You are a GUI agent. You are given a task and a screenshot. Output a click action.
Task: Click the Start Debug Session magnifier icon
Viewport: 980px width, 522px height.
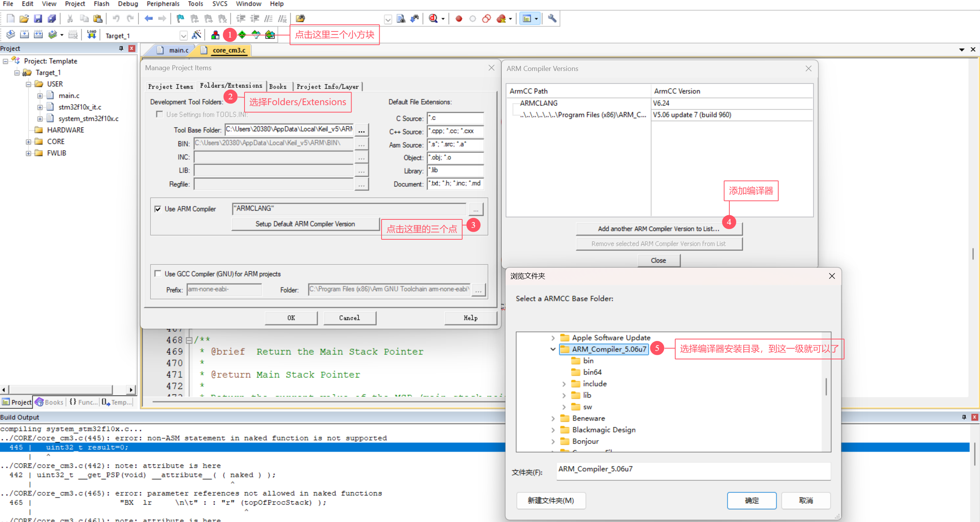[433, 18]
